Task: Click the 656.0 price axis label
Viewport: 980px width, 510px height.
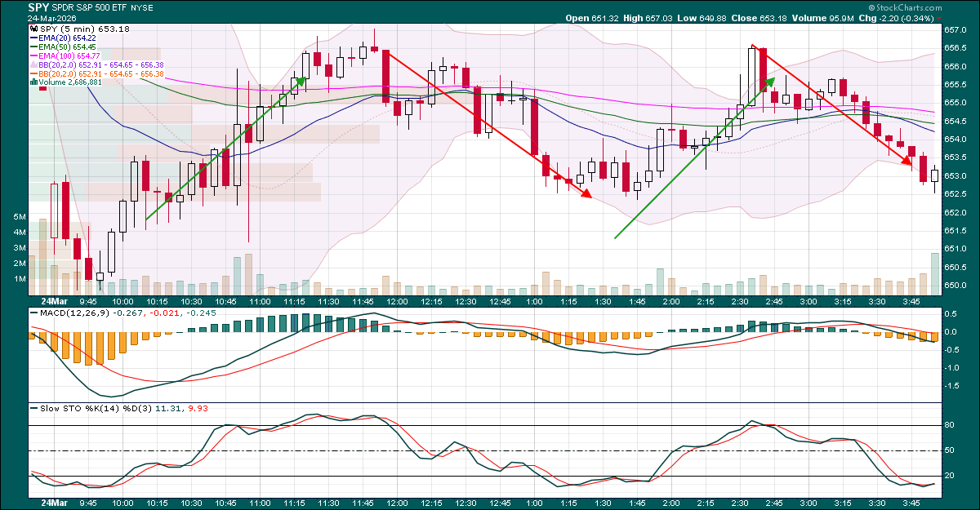Action: click(955, 66)
